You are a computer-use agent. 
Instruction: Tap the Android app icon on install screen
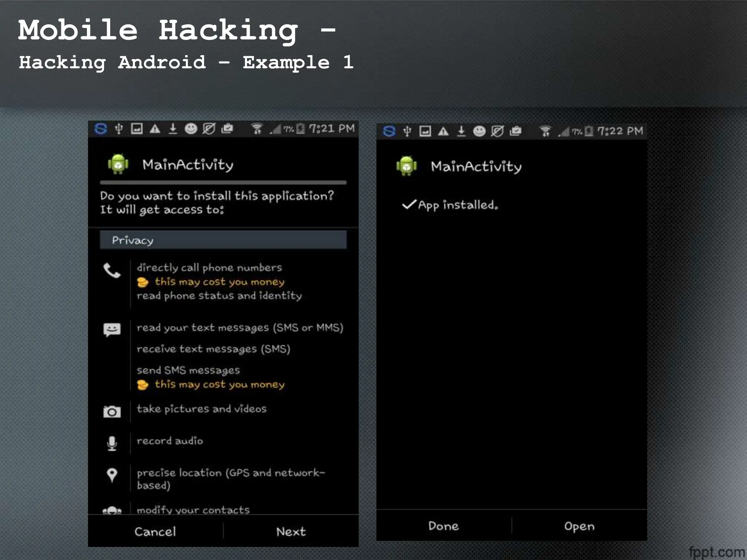coord(118,164)
